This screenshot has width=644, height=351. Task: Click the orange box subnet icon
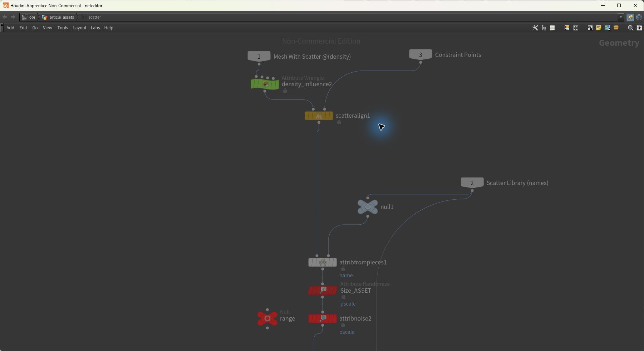[x=616, y=28]
